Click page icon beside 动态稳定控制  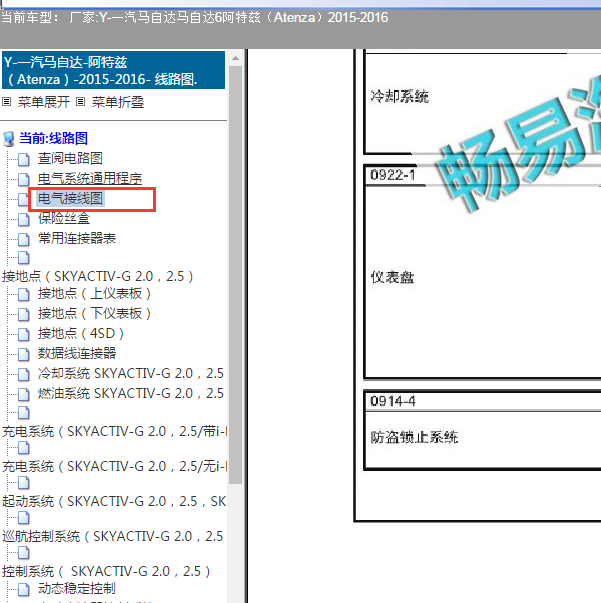(23, 589)
